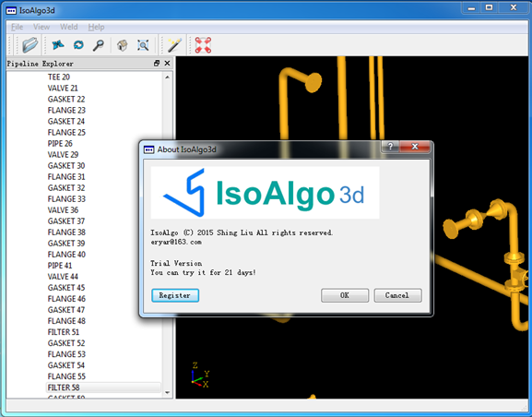Viewport: 532px width, 417px height.
Task: Click the Pipeline Explorer scroll up arrow
Action: 167,77
